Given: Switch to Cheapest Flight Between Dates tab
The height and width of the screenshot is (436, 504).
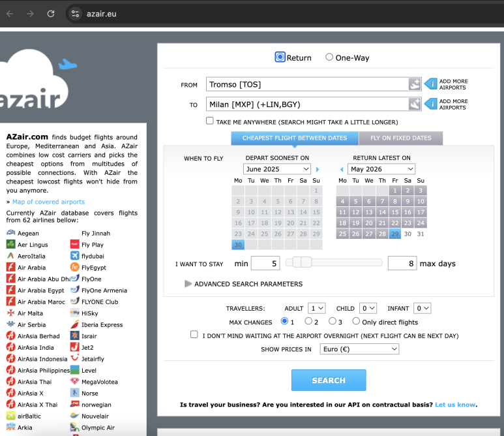Looking at the screenshot, I should click(295, 138).
